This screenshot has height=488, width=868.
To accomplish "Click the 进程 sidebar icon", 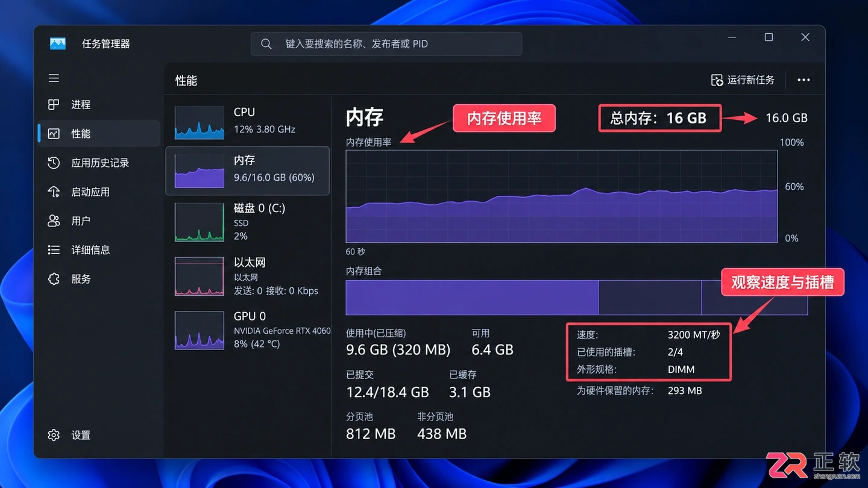I will point(54,104).
